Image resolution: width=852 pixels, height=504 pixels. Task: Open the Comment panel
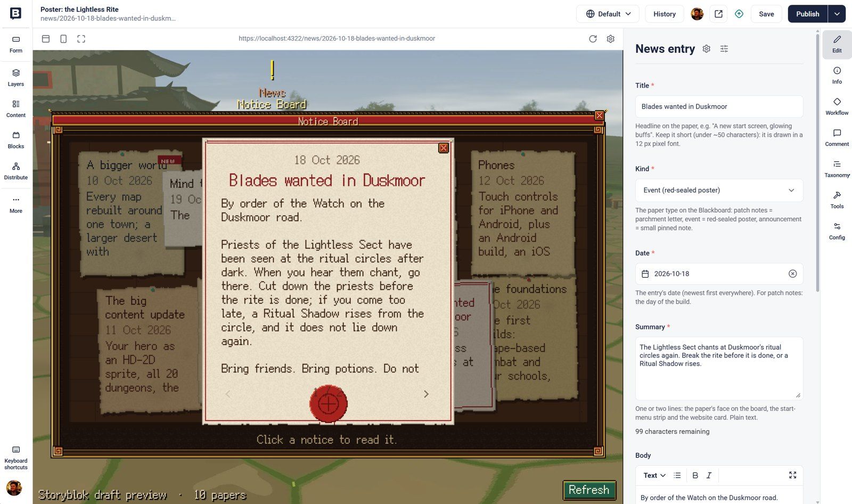[x=837, y=137]
